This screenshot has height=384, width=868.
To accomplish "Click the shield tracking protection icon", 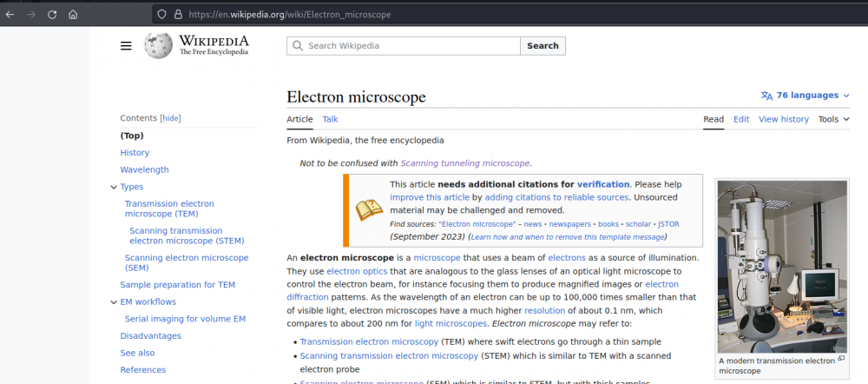I will point(161,15).
